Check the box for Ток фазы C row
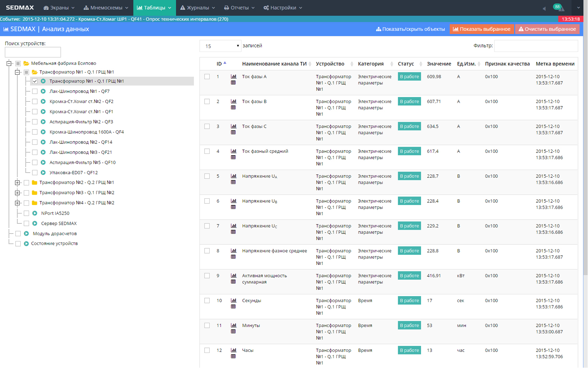 207,127
